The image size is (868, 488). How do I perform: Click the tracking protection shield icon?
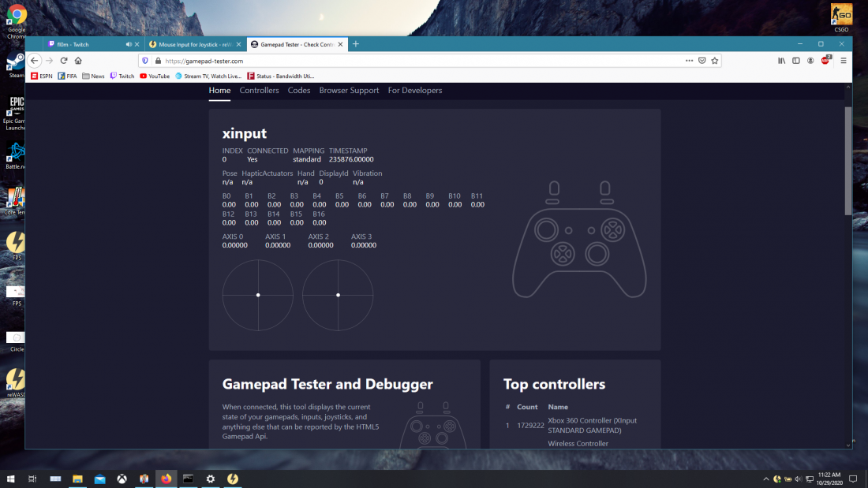click(x=145, y=61)
